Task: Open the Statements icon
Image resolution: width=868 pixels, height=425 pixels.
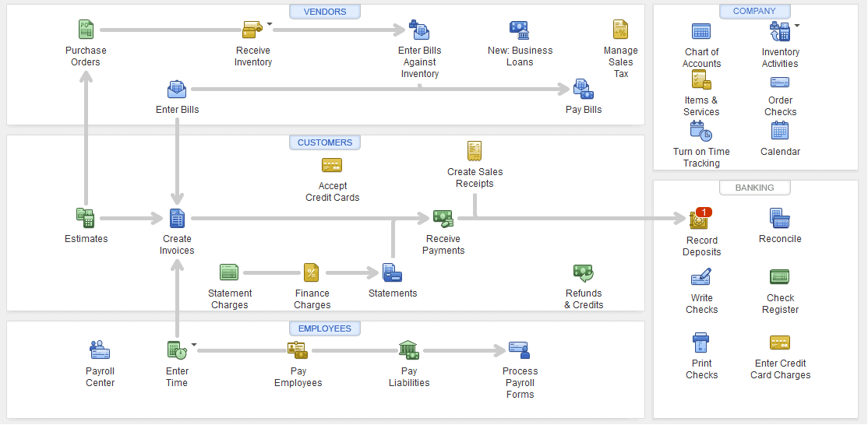Action: point(393,272)
